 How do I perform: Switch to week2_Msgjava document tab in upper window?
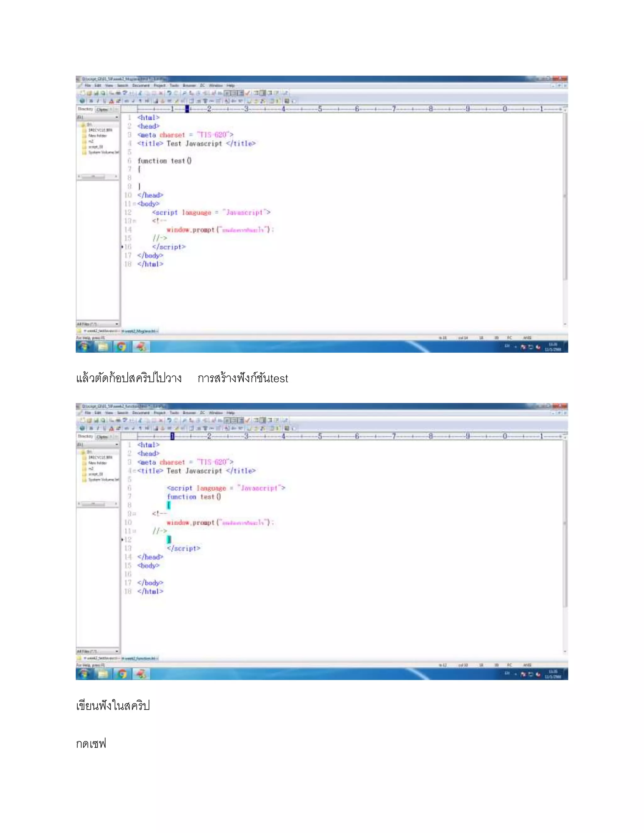click(140, 331)
